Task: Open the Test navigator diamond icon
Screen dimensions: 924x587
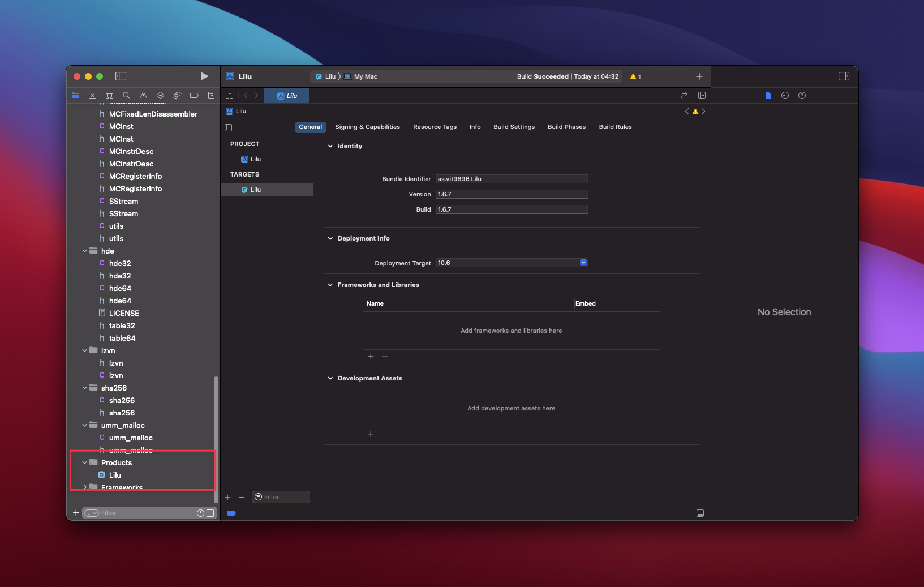Action: tap(160, 96)
